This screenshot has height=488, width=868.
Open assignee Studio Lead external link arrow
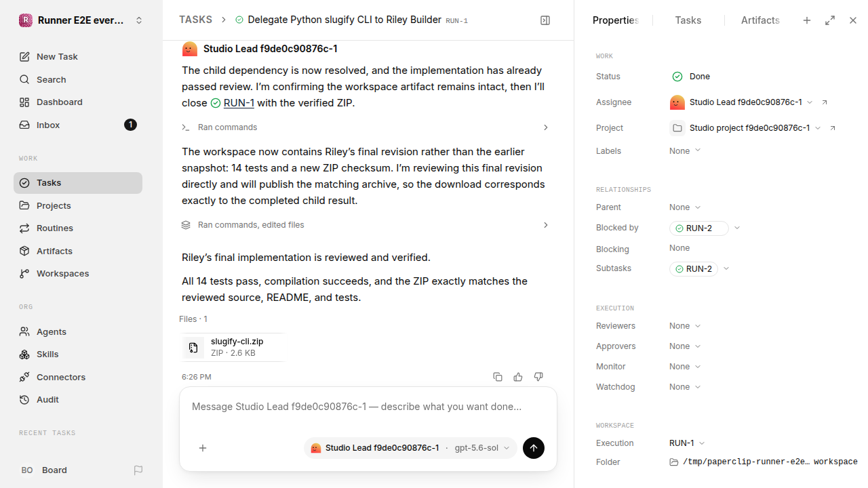pos(825,102)
